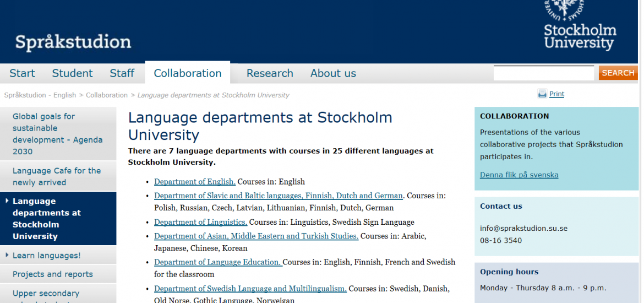Image resolution: width=644 pixels, height=303 pixels.
Task: Open Department of Slavic and Baltic languages link
Action: [279, 195]
